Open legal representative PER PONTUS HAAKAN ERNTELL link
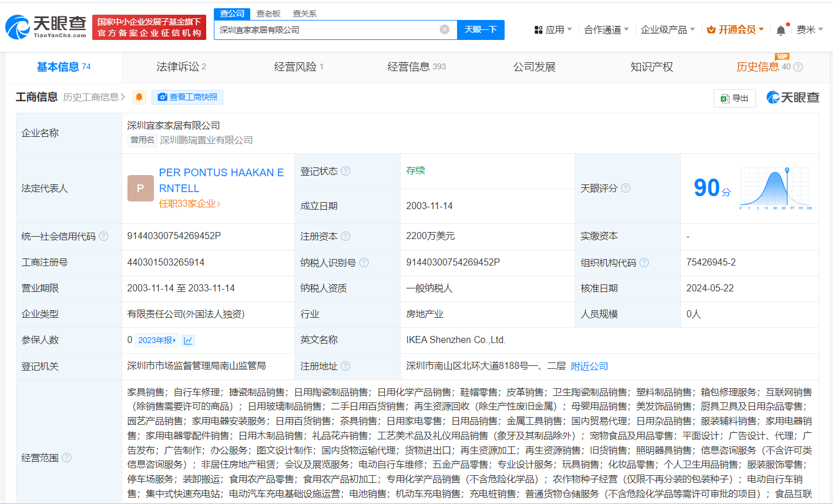The height and width of the screenshot is (504, 833). click(221, 180)
